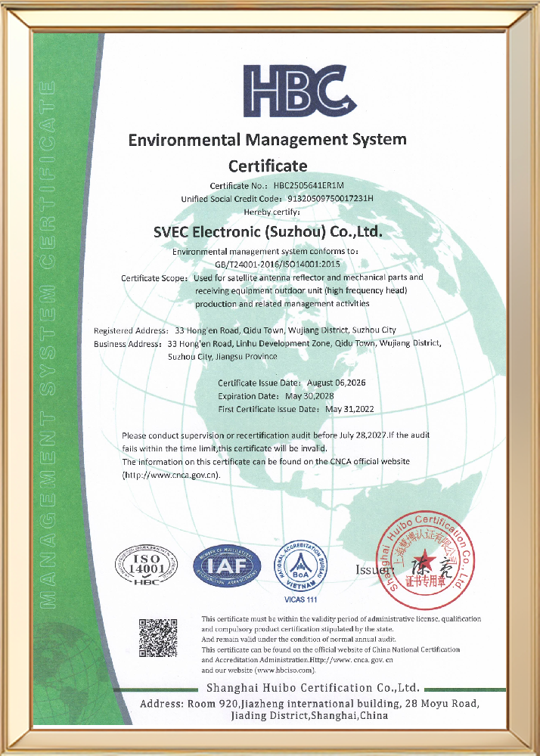The width and height of the screenshot is (540, 756).
Task: Click the standard GB/T24001-2016/ISO14001:2015
Action: pos(278,264)
